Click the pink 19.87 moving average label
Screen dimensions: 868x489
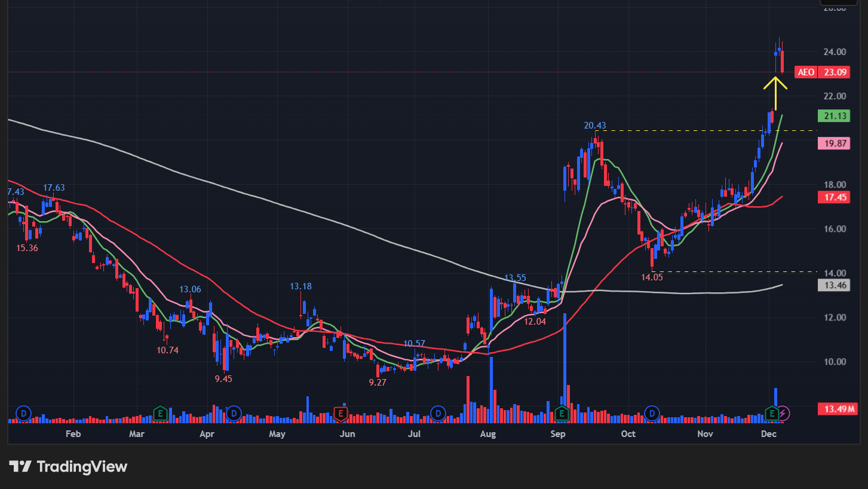pyautogui.click(x=833, y=143)
